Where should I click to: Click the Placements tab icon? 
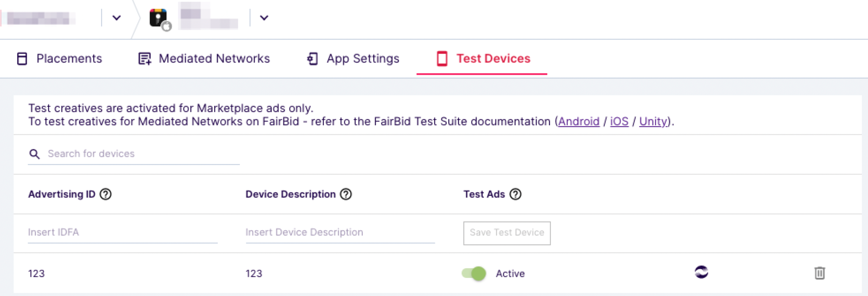[22, 59]
